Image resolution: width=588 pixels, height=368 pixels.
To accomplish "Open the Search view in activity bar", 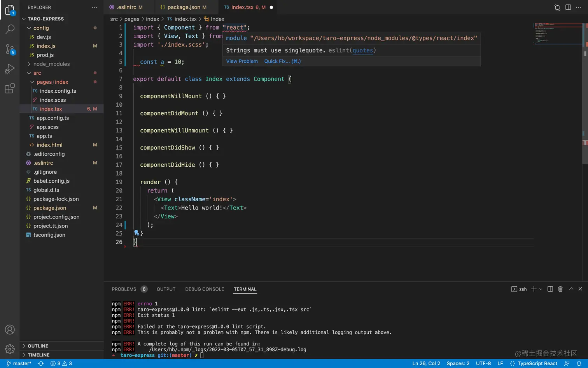I will click(x=10, y=29).
